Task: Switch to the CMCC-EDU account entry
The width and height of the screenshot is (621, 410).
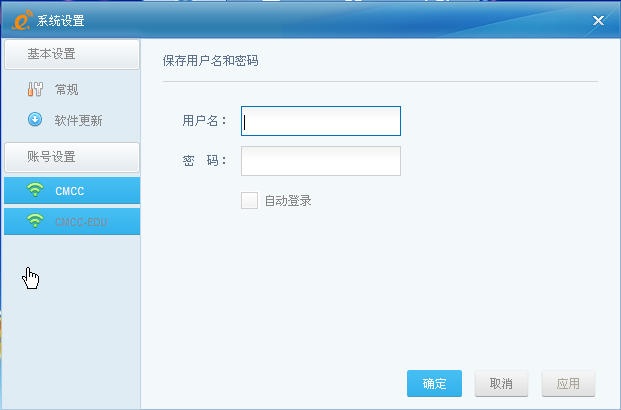Action: coord(80,221)
